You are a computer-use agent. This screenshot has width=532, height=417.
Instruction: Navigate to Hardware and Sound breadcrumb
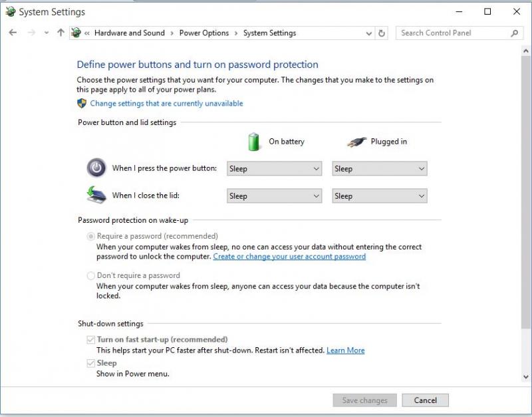[129, 33]
